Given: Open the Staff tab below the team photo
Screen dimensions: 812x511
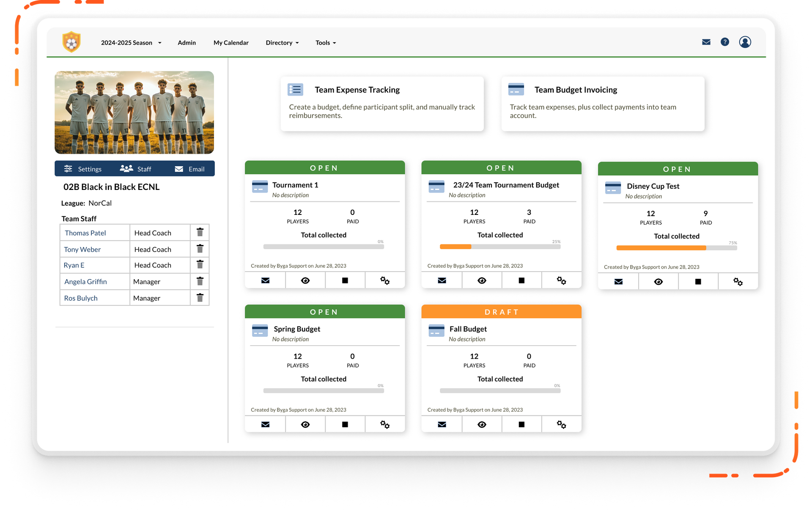Looking at the screenshot, I should (136, 168).
